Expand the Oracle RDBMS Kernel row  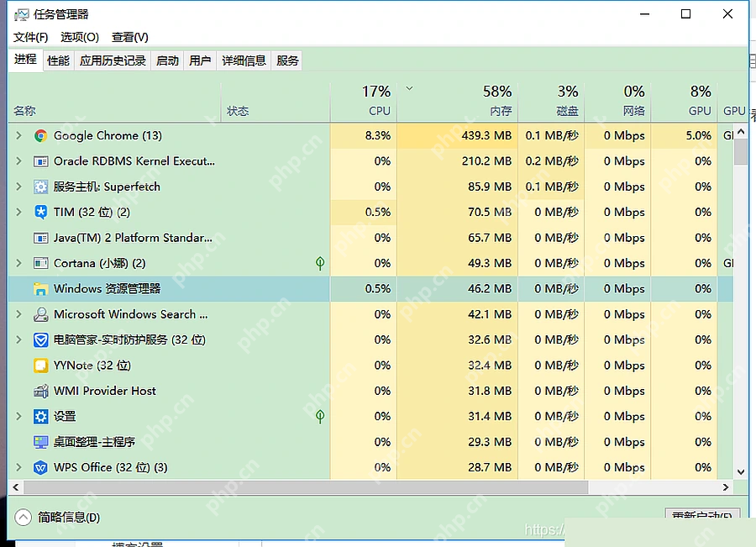(x=18, y=161)
